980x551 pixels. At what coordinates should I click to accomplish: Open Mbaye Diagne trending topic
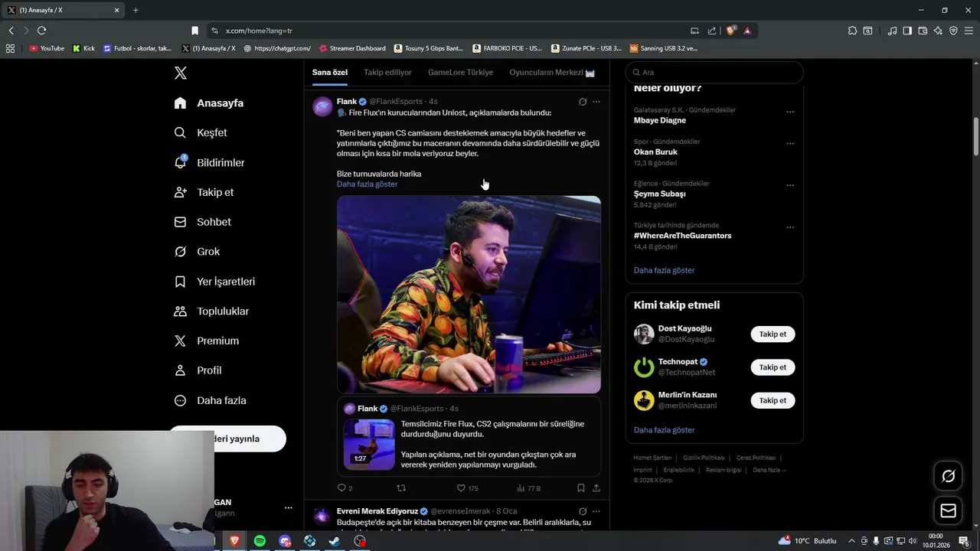pyautogui.click(x=660, y=121)
